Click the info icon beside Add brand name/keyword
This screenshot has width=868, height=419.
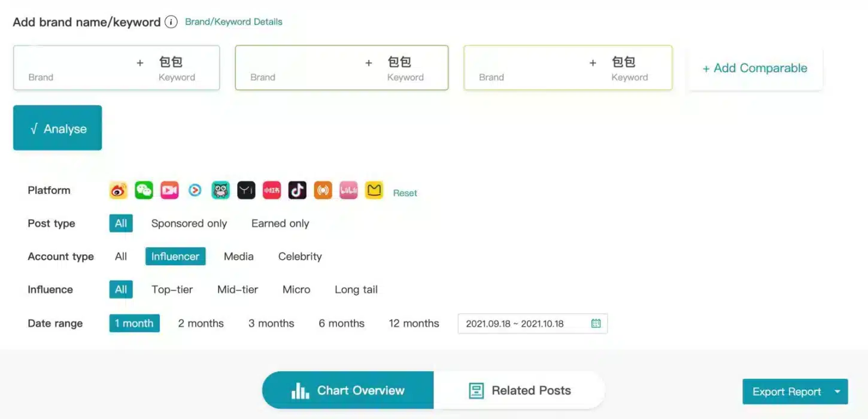(171, 22)
